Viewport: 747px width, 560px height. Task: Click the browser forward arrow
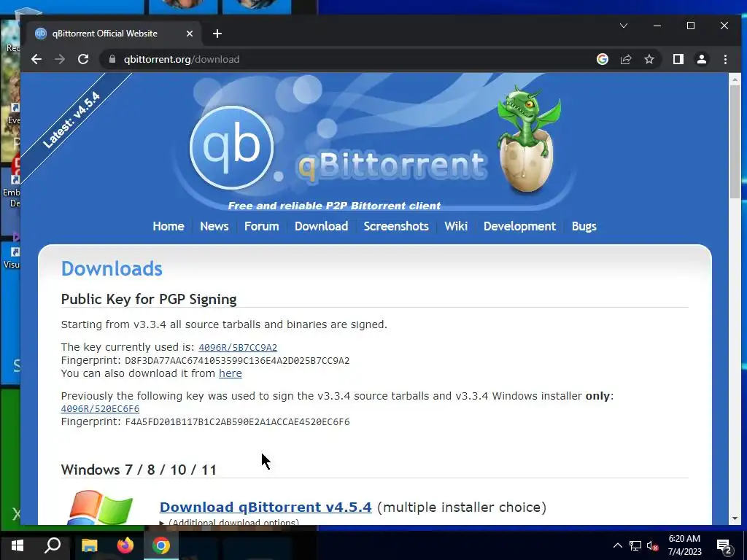[60, 59]
